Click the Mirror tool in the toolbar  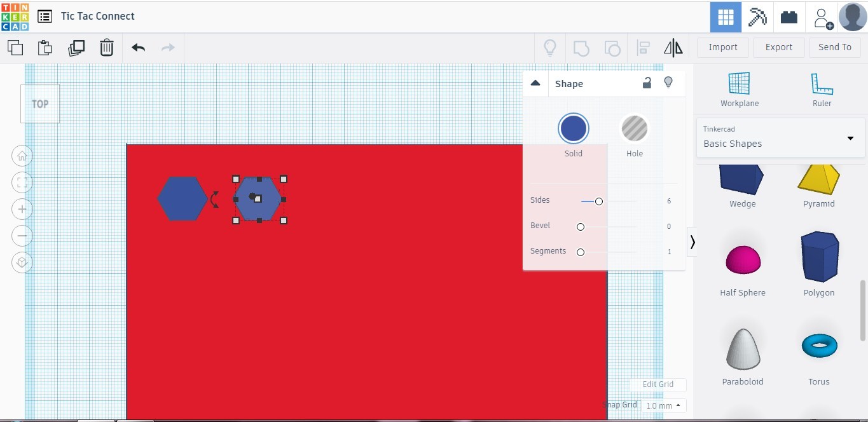coord(672,47)
